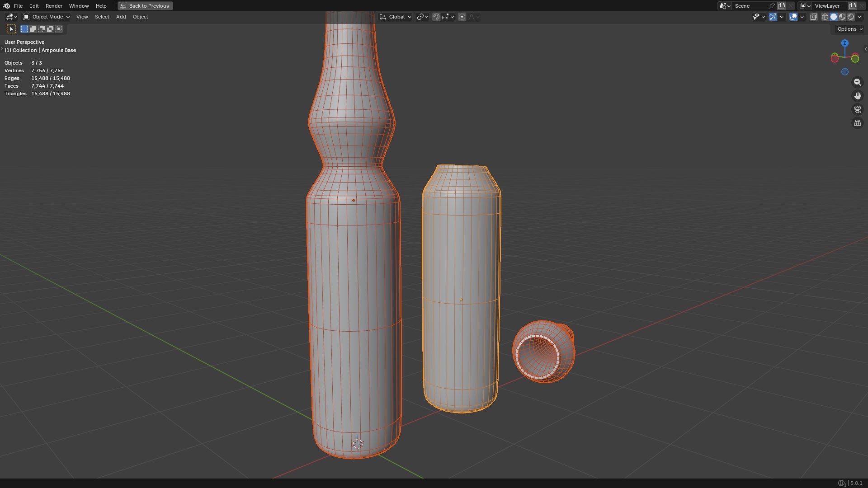The width and height of the screenshot is (868, 488).
Task: Choose the Intersect Selection mode
Action: pos(59,29)
